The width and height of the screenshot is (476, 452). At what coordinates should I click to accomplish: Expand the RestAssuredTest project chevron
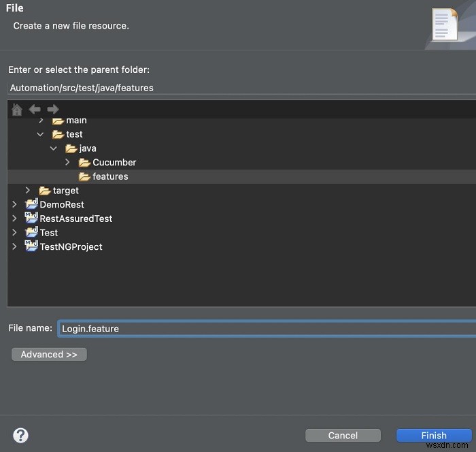tap(14, 219)
